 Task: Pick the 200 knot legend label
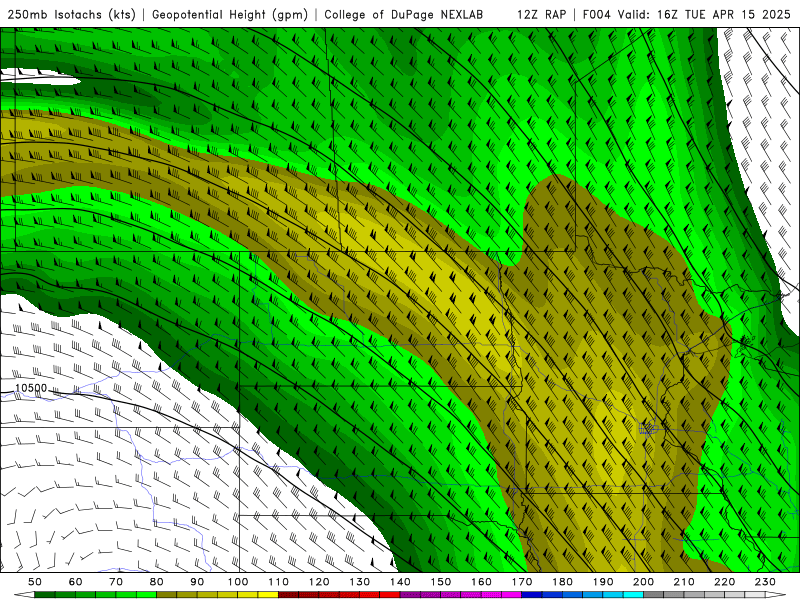click(644, 582)
